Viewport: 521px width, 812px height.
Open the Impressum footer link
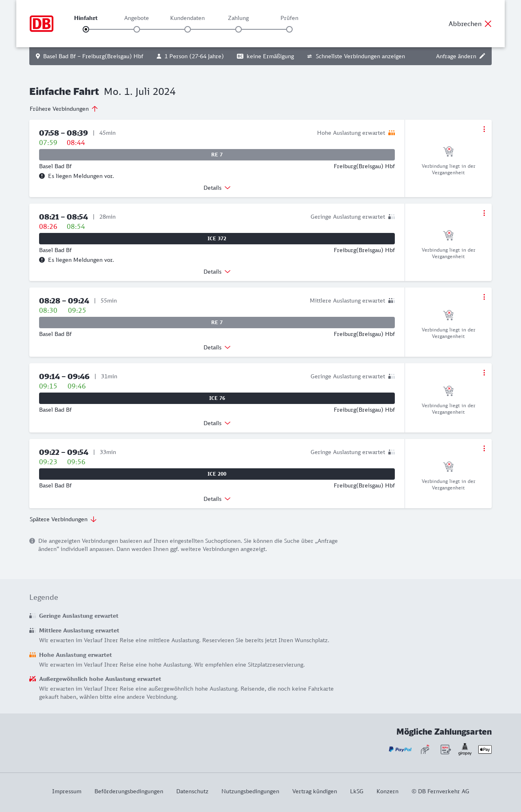(x=67, y=791)
